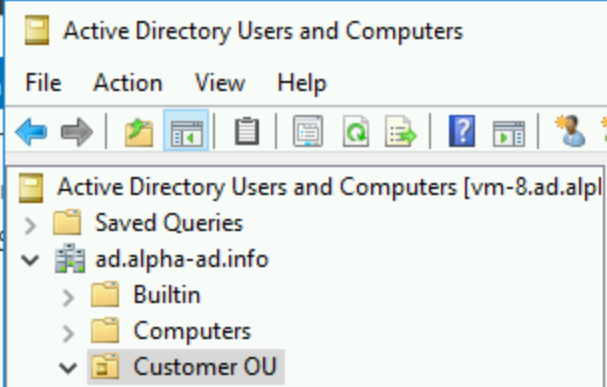
Task: Expand the Saved Queries node
Action: click(30, 226)
